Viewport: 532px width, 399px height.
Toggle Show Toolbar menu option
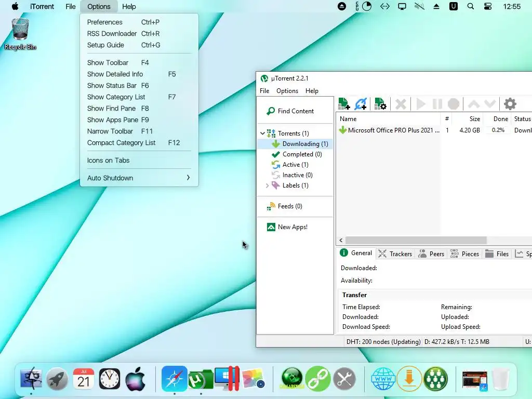139,63
